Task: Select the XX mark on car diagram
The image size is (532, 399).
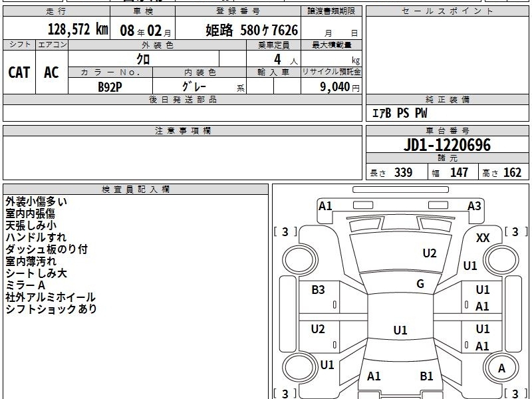Action: (483, 238)
